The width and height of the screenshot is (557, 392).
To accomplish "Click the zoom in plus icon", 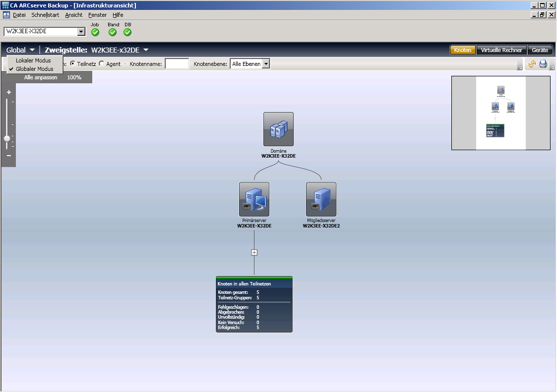I will pyautogui.click(x=8, y=92).
